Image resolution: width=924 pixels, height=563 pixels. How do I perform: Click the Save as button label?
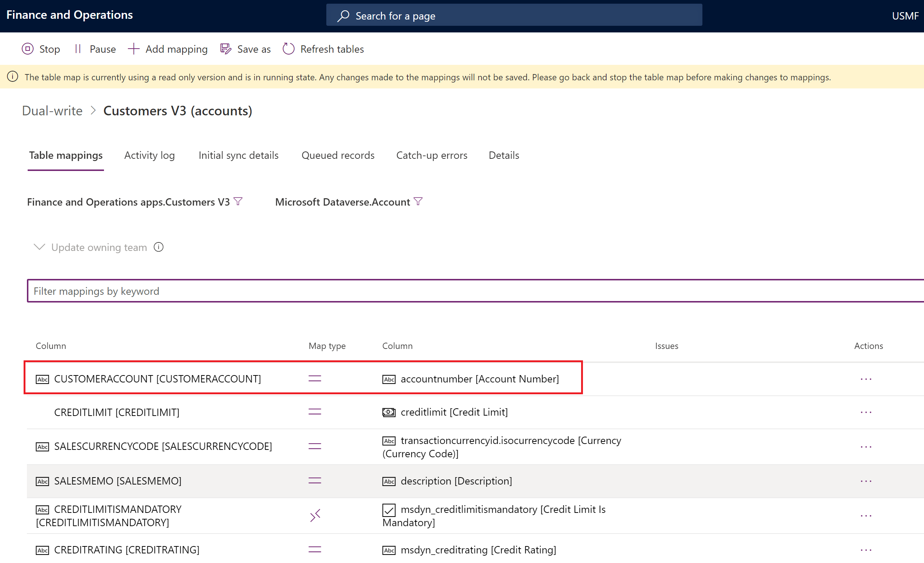pos(254,49)
